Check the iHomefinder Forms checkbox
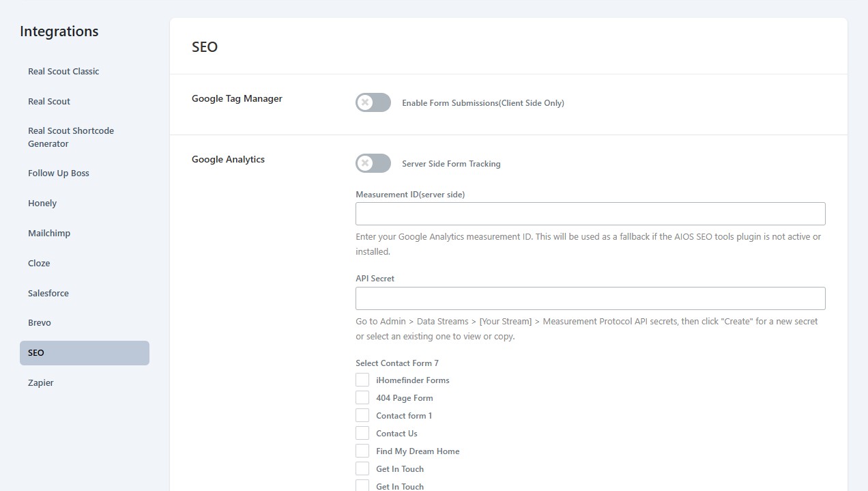Viewport: 868px width, 491px height. pos(362,380)
